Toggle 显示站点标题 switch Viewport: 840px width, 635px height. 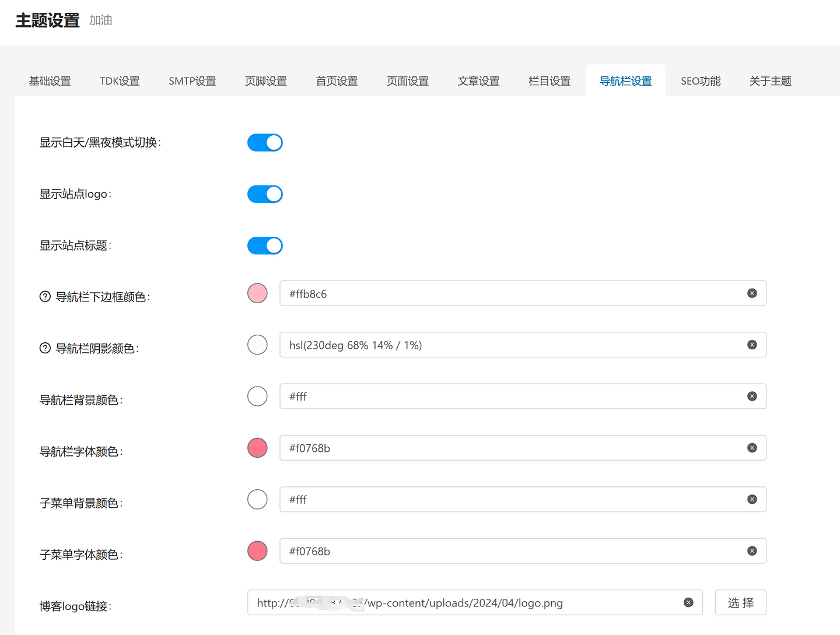coord(265,245)
